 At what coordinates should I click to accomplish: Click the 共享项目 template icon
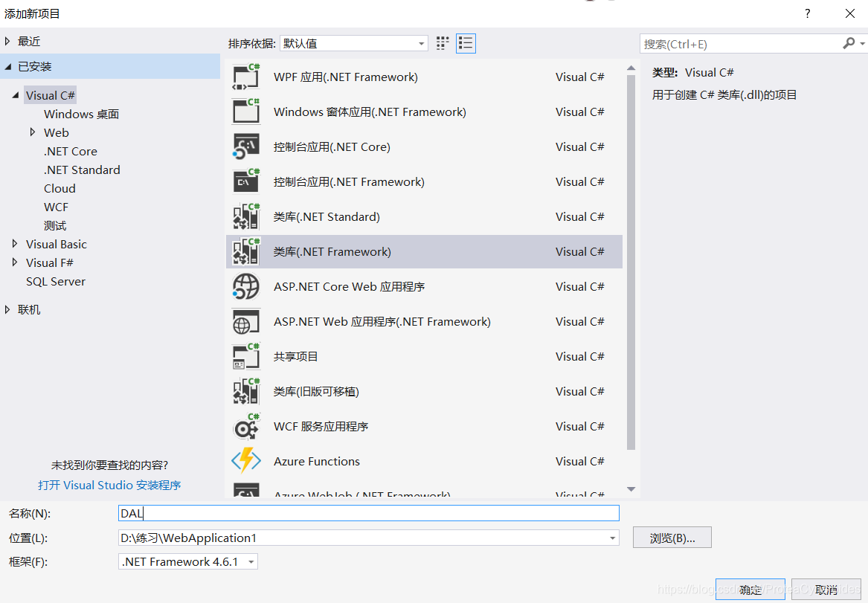coord(246,356)
